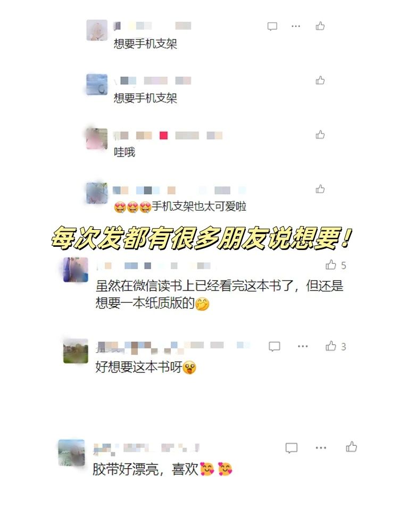
Task: Like the 微信读书 comment with 5 likes
Action: tap(331, 264)
